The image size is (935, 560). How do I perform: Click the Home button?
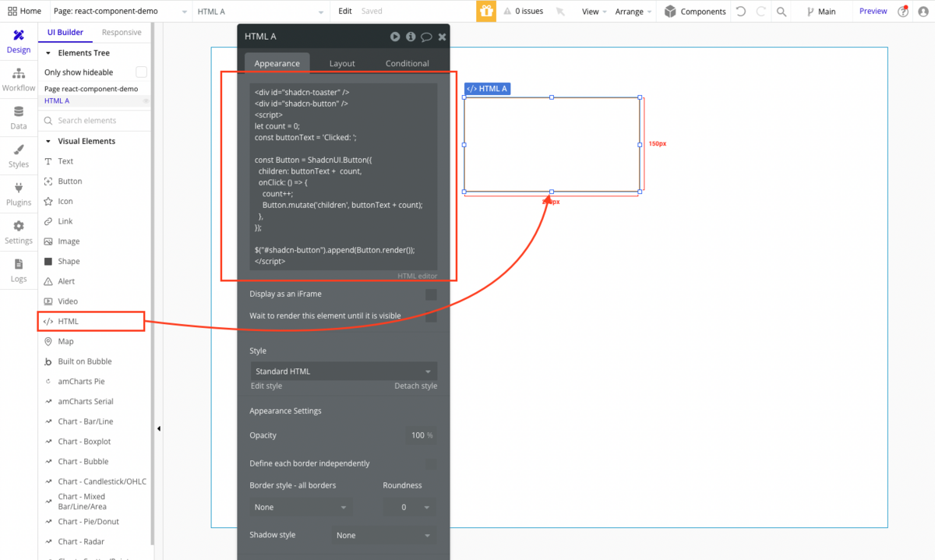coord(24,11)
